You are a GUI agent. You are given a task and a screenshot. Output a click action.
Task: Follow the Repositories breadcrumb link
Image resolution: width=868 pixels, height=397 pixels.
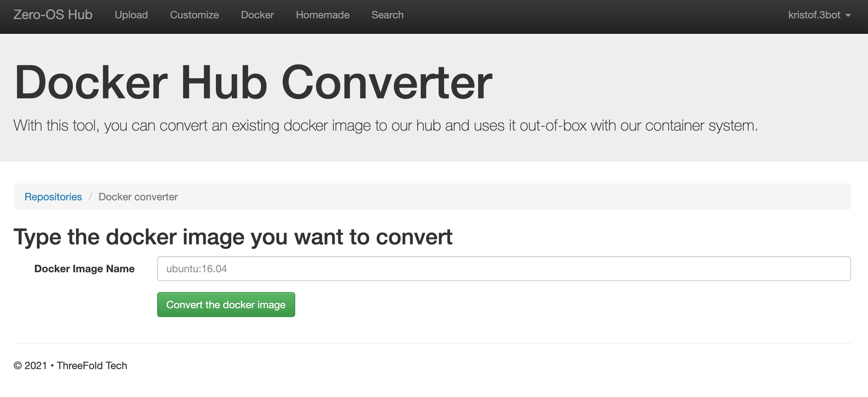point(53,197)
